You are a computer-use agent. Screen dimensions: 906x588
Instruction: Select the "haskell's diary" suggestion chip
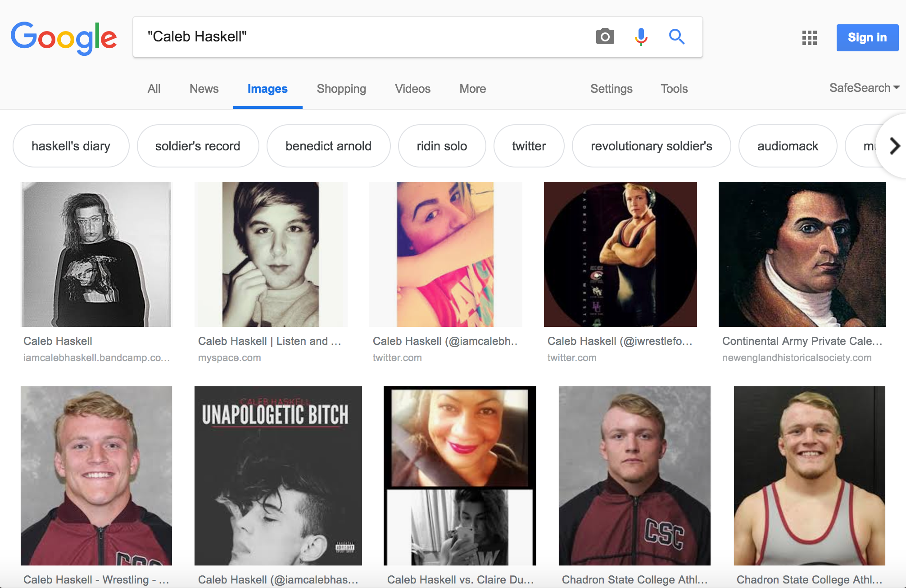click(71, 146)
